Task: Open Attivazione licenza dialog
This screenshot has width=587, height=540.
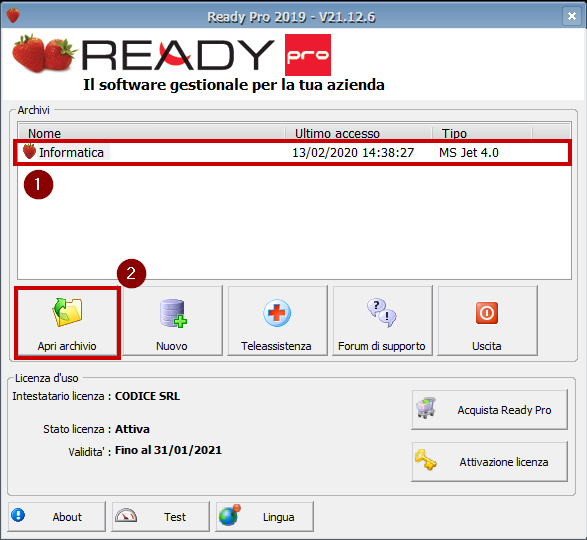Action: (489, 462)
